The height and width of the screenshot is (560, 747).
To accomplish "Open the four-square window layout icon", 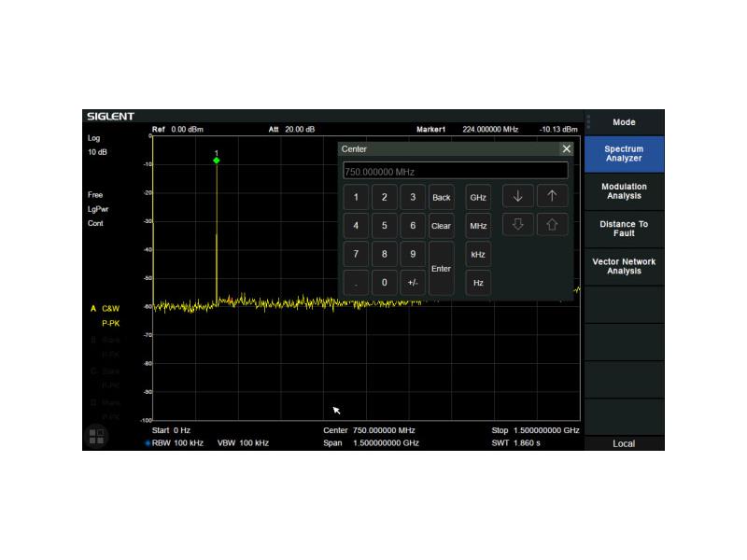I will click(x=97, y=436).
